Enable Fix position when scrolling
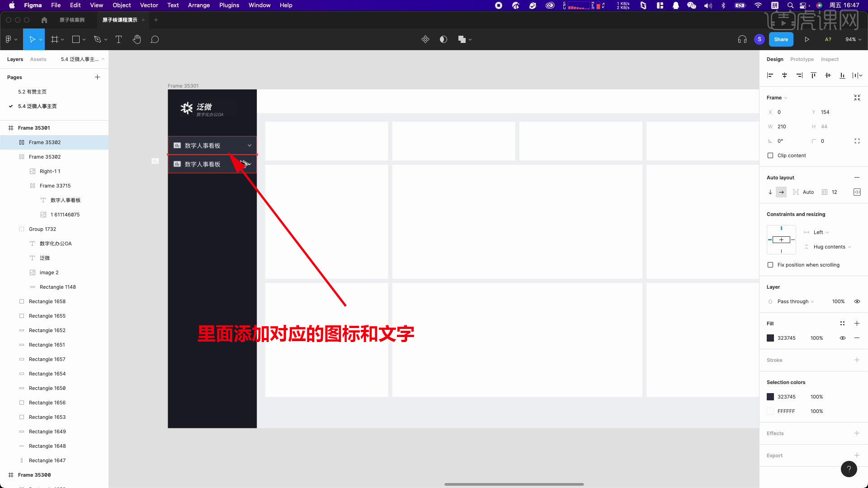 pos(770,265)
